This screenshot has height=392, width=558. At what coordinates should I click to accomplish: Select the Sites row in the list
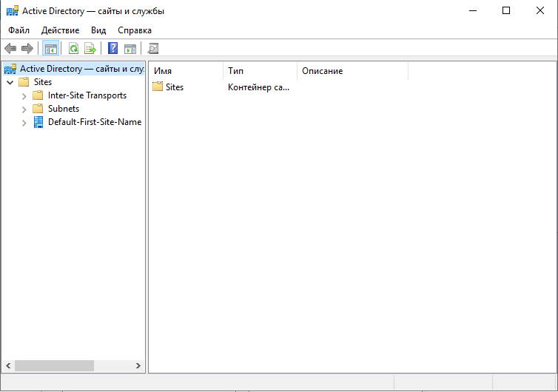[175, 87]
